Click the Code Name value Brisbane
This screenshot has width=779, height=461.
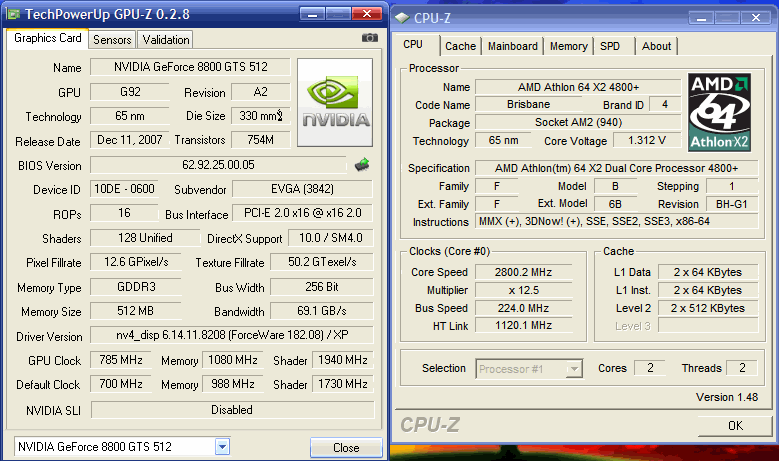pyautogui.click(x=529, y=104)
